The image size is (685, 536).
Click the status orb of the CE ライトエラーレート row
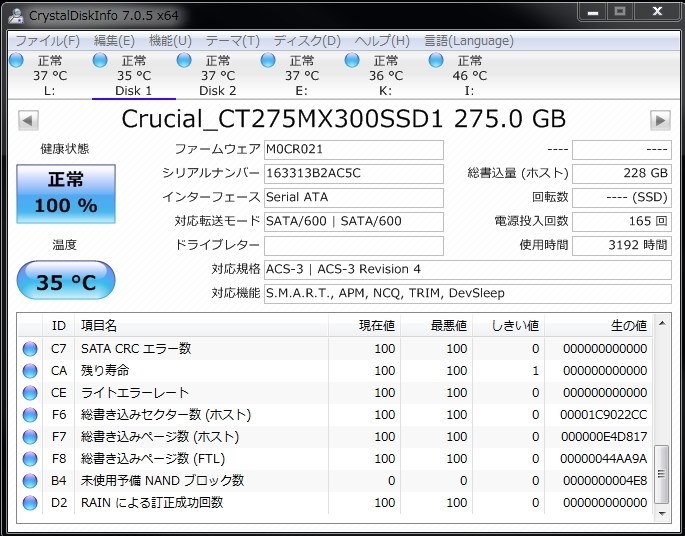point(30,393)
